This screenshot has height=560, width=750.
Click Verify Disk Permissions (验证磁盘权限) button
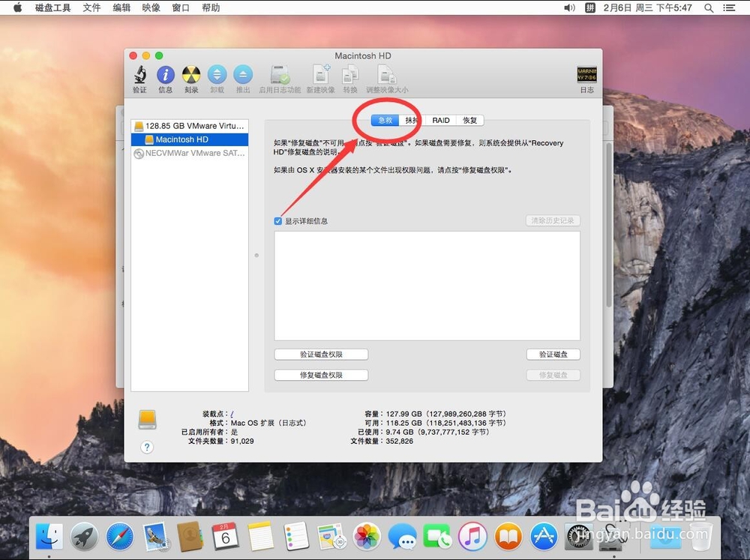tap(321, 355)
